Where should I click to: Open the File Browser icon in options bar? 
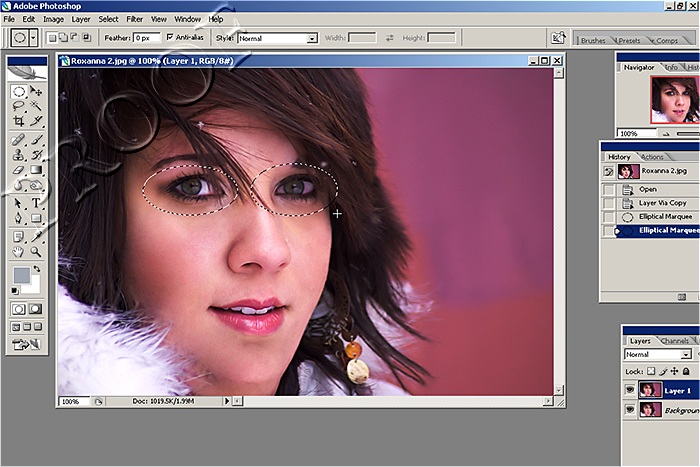[558, 38]
